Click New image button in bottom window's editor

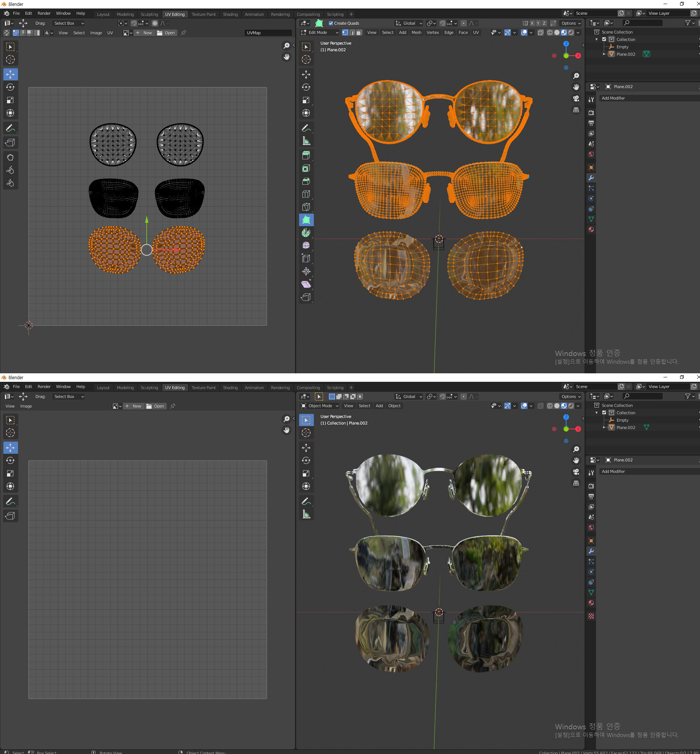(x=134, y=406)
